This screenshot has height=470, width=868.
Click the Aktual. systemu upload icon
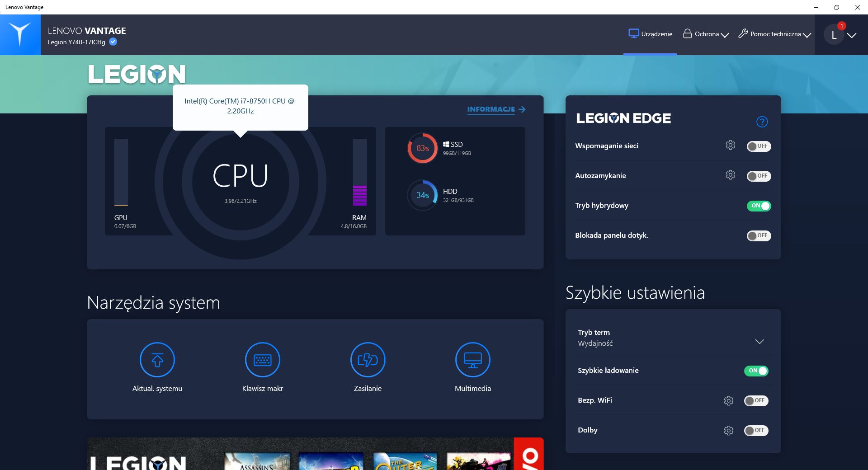click(157, 360)
